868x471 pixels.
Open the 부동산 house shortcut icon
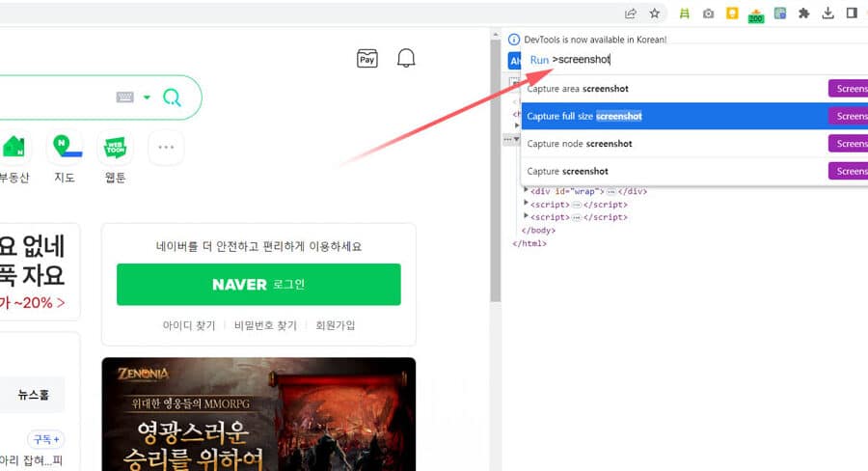point(14,148)
